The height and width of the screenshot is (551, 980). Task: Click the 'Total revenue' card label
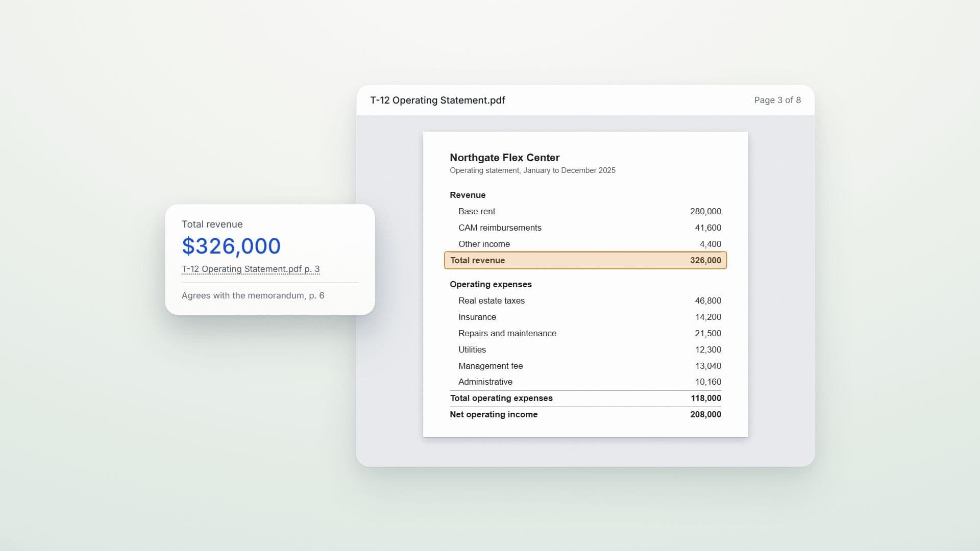tap(212, 224)
